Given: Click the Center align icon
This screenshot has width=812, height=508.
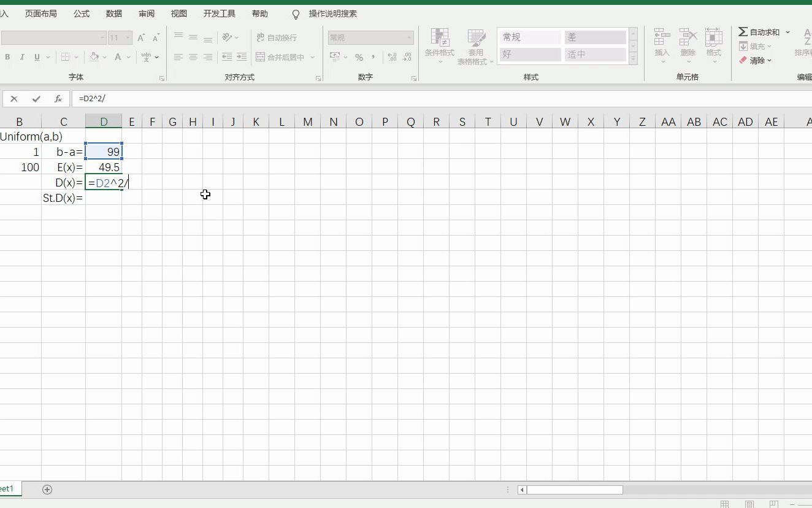Looking at the screenshot, I should coord(193,57).
